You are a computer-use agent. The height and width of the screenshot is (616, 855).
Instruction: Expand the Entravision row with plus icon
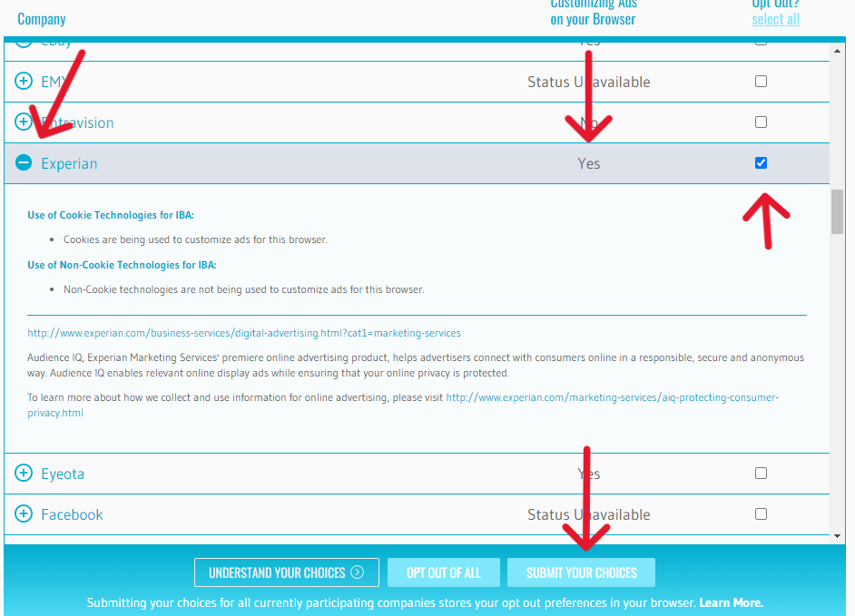coord(24,122)
